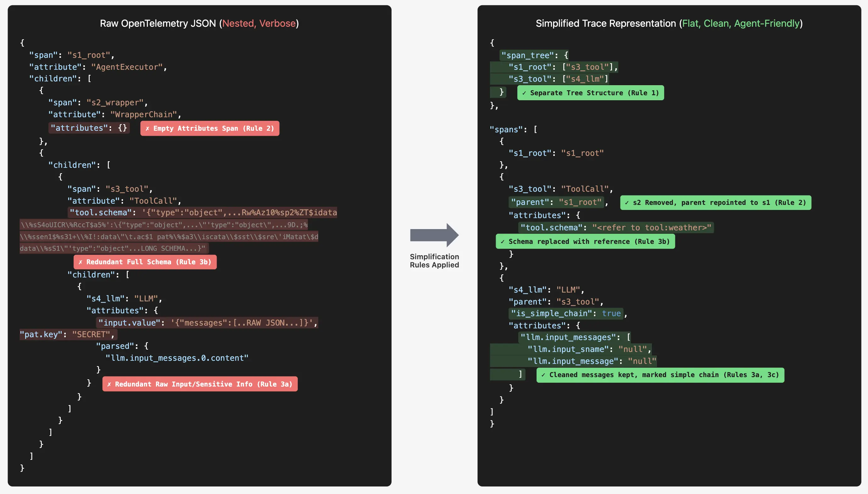The height and width of the screenshot is (494, 868).
Task: Click the "s4_llm": "LLM" line in right panel
Action: point(547,290)
